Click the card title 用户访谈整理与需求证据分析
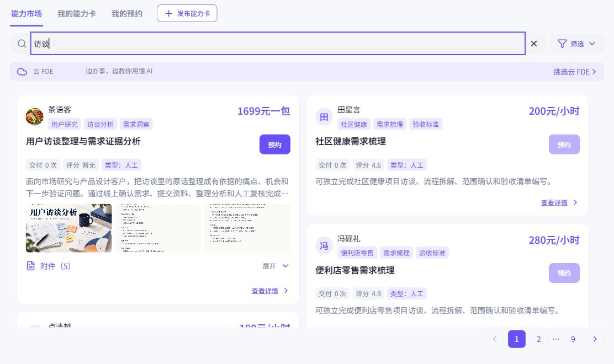 pos(83,142)
